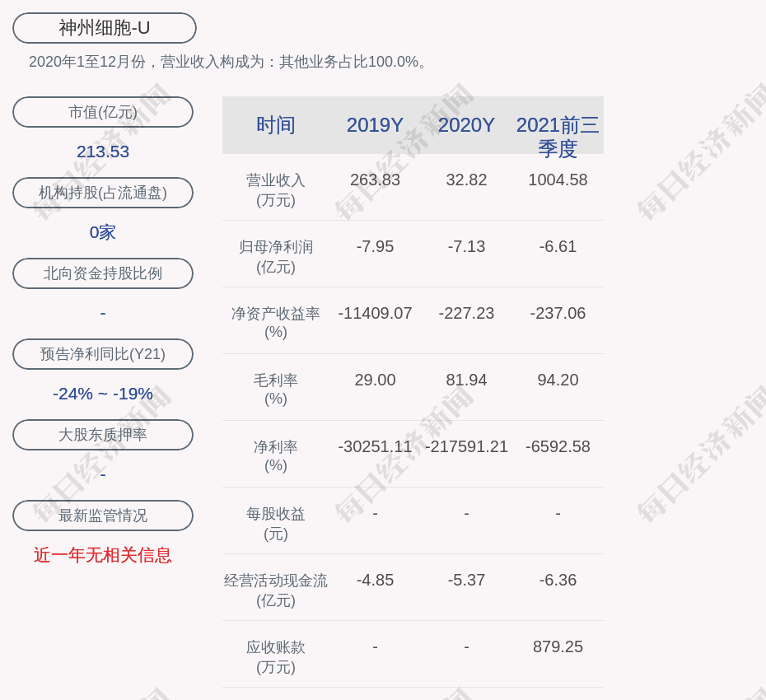The width and height of the screenshot is (766, 700).
Task: Select revenue value 263.83
Action: click(376, 180)
